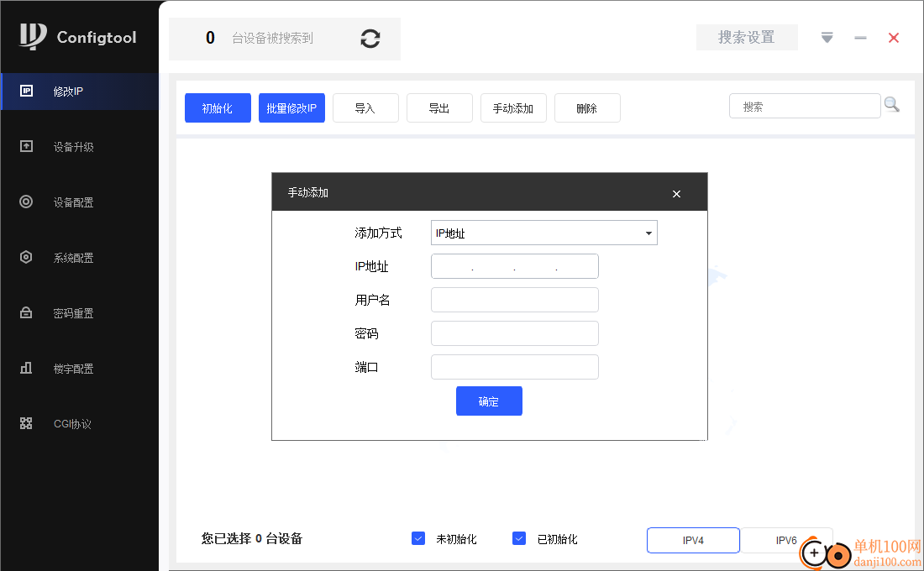The image size is (924, 571).
Task: Select 修改IP in the sidebar
Action: (80, 92)
